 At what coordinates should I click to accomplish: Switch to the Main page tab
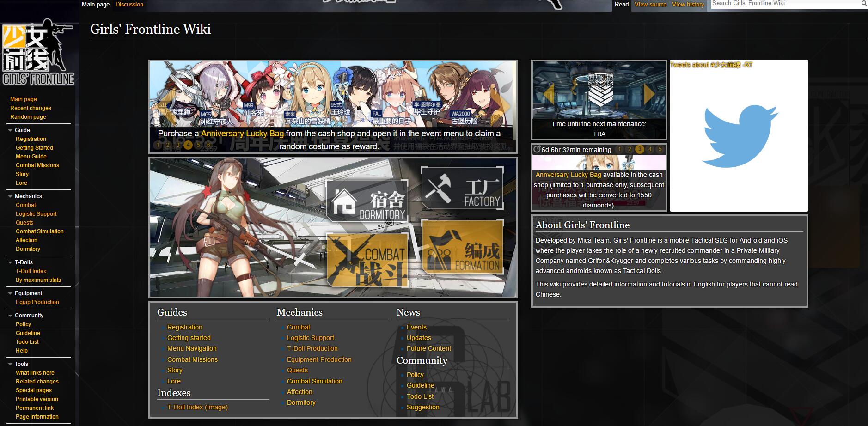96,5
